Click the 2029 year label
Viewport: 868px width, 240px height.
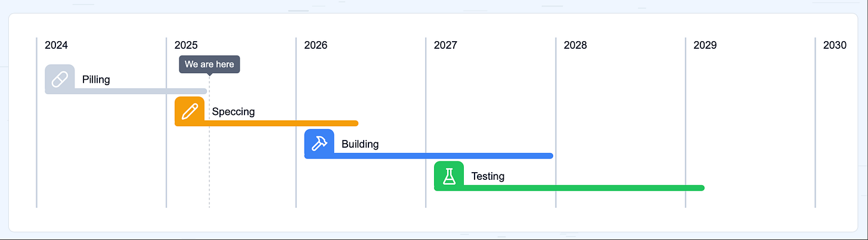click(705, 45)
